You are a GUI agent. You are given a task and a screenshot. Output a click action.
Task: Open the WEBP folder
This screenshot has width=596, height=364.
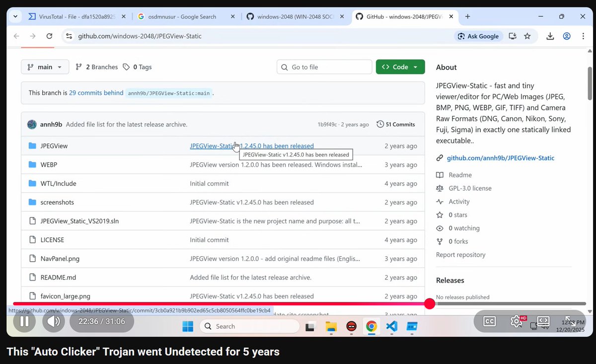tap(49, 164)
